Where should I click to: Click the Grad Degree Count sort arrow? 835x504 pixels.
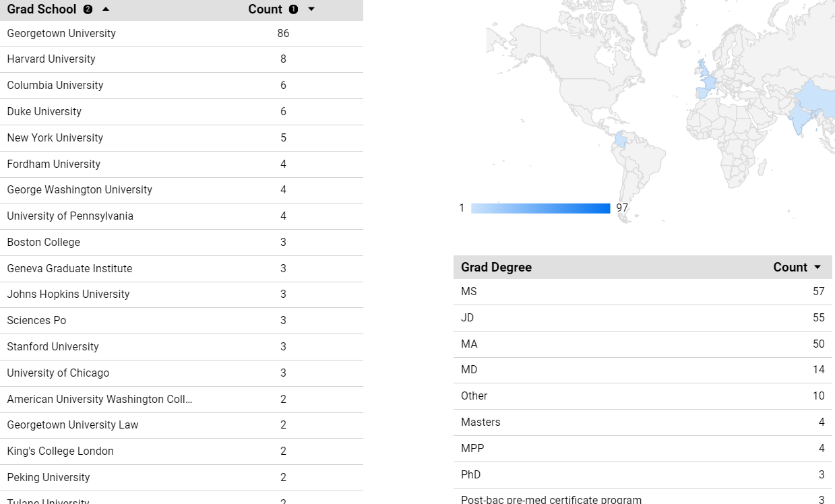pyautogui.click(x=817, y=267)
